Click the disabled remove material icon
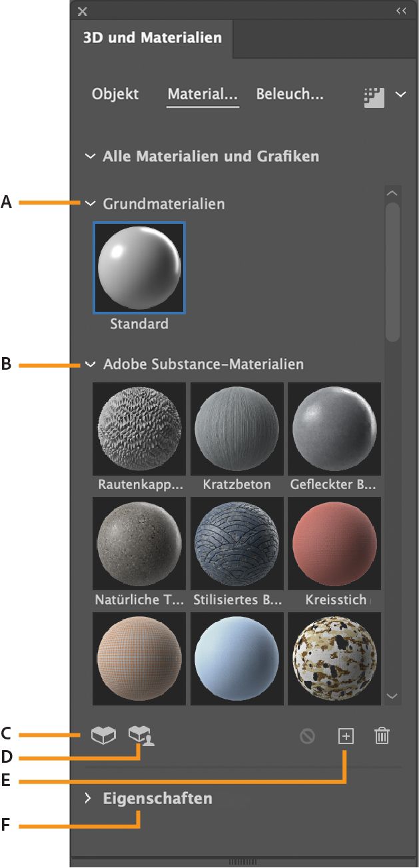The width and height of the screenshot is (419, 868). point(307,736)
